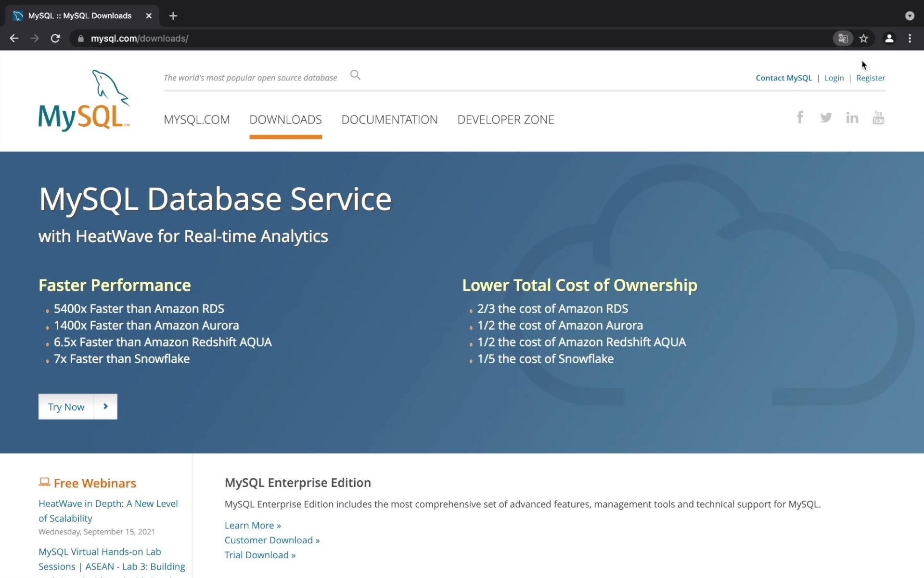Open the DEVELOPER ZONE nav tab
Viewport: 924px width, 578px height.
[505, 119]
